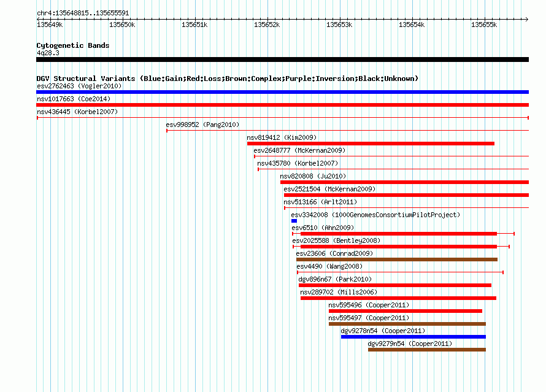Screen dimensions: 546x392
Task: Click the 135655k ruler tick label
Action: (485, 25)
